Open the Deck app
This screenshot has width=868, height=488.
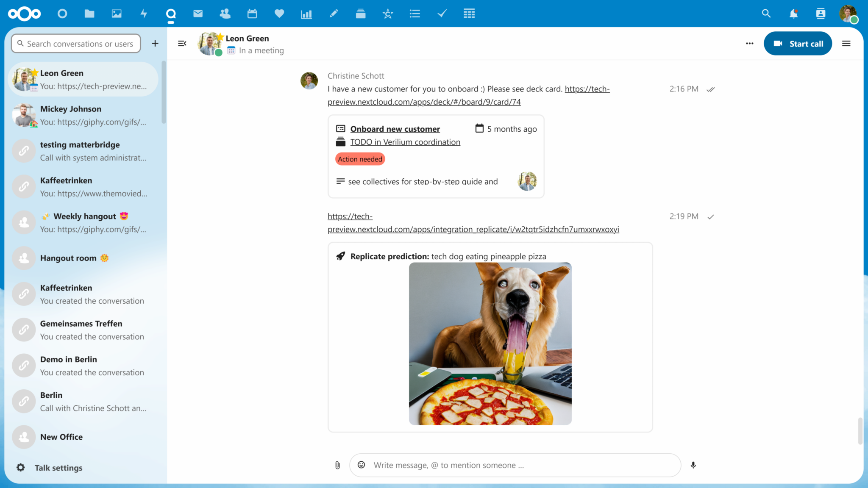pyautogui.click(x=361, y=13)
